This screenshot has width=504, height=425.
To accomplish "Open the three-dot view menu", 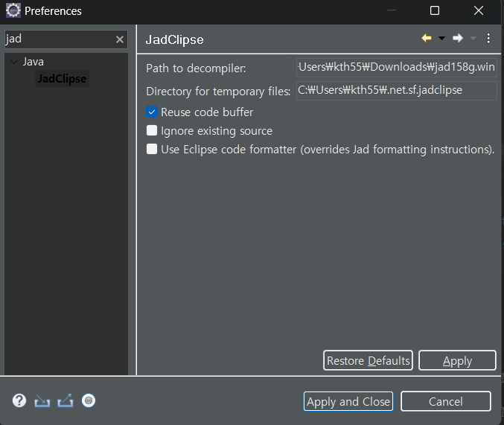I will pos(488,38).
